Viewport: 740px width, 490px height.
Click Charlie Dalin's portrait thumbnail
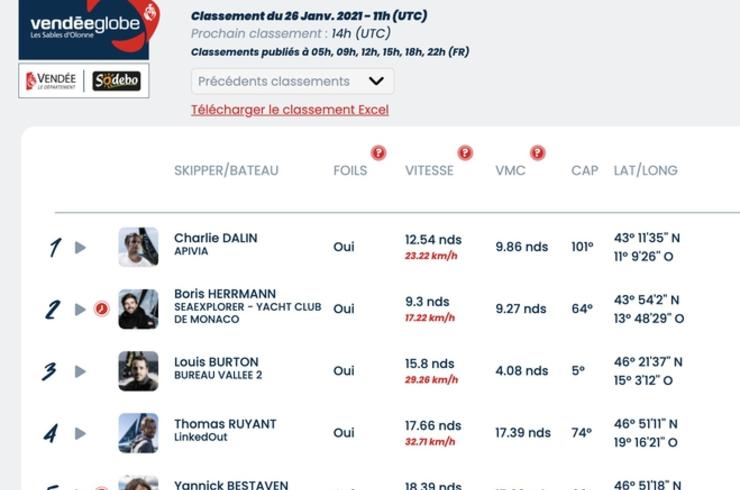pos(138,247)
